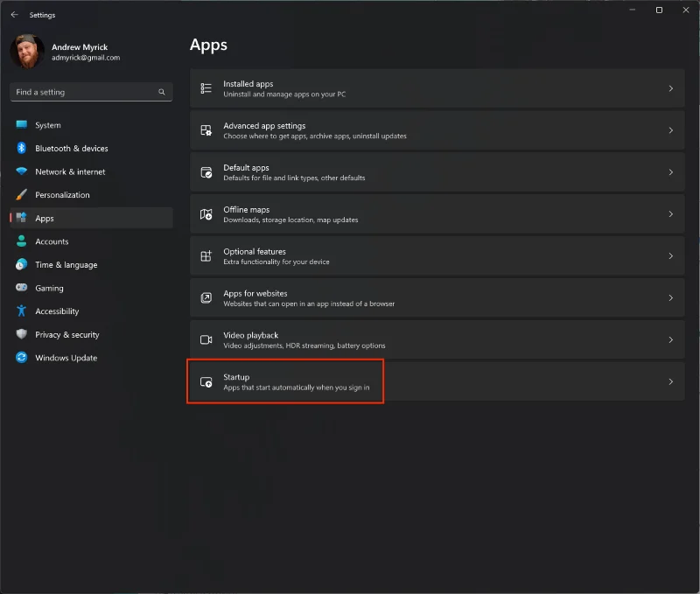Open Time & language settings
The image size is (700, 594).
[x=66, y=265]
